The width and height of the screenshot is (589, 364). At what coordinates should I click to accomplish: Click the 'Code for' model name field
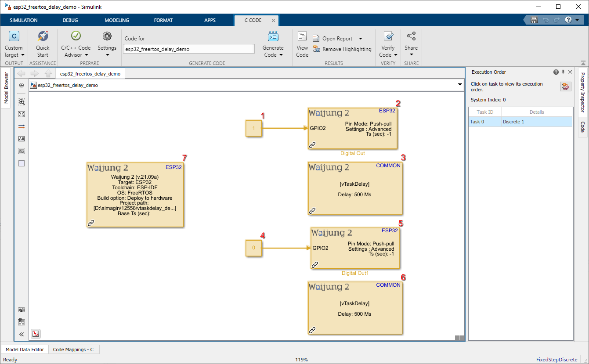189,49
